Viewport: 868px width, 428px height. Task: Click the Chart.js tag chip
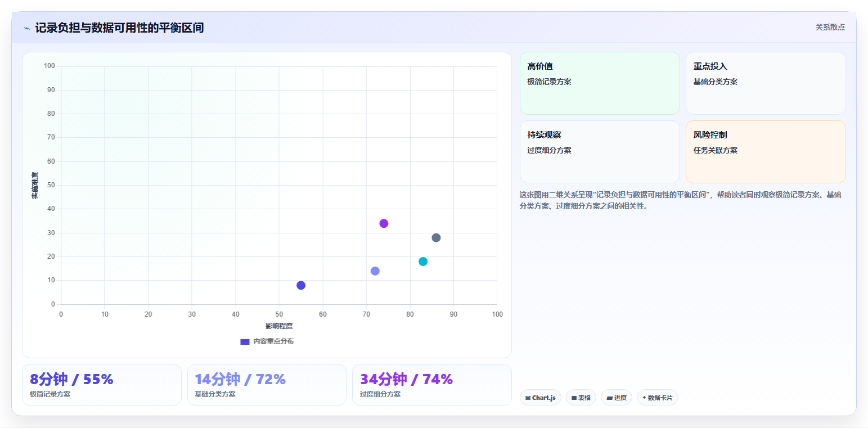(541, 398)
